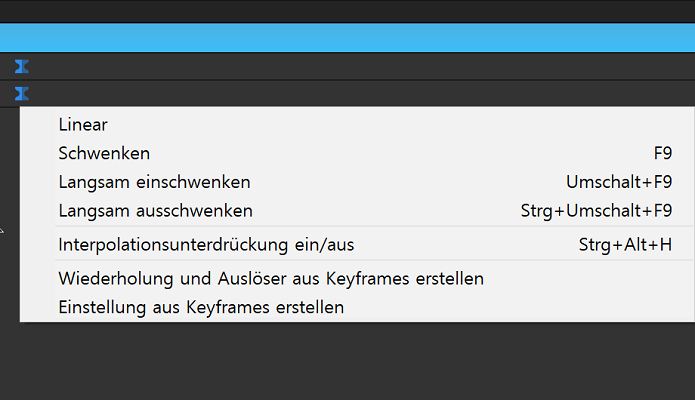Viewport: 695px width, 400px height.
Task: Select the lower hourglass keyframe icon
Action: point(22,94)
